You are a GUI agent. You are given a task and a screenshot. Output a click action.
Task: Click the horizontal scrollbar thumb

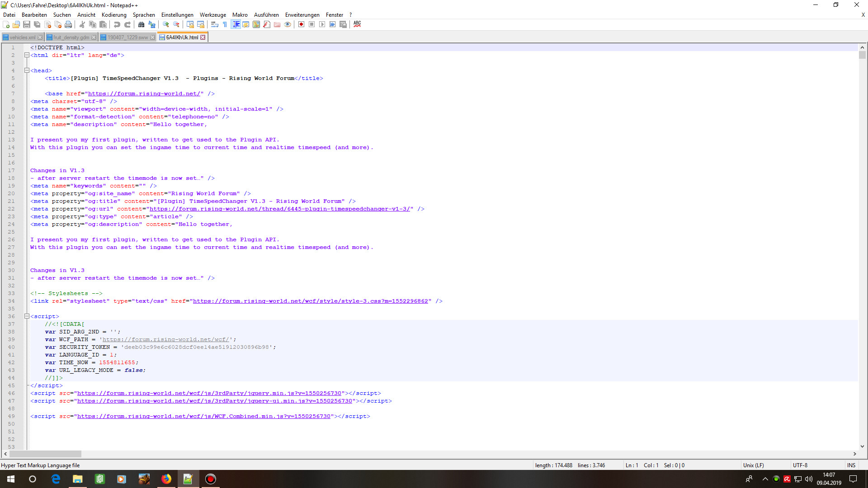45,454
